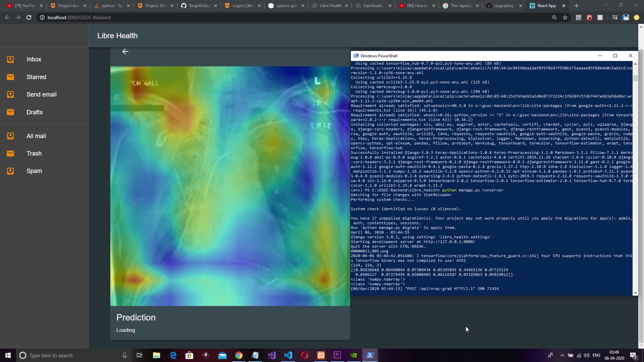Click the browser page scrollbar down arrow
644x362 pixels.
[641, 345]
